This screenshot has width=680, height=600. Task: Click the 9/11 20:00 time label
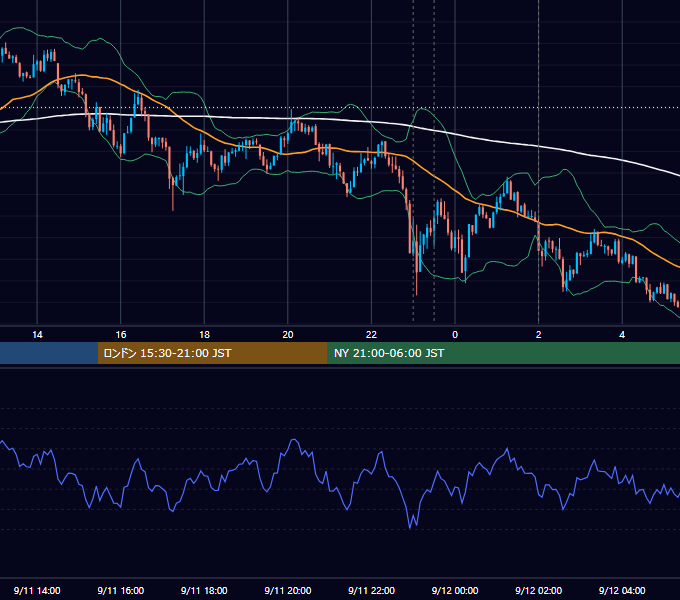pos(288,590)
